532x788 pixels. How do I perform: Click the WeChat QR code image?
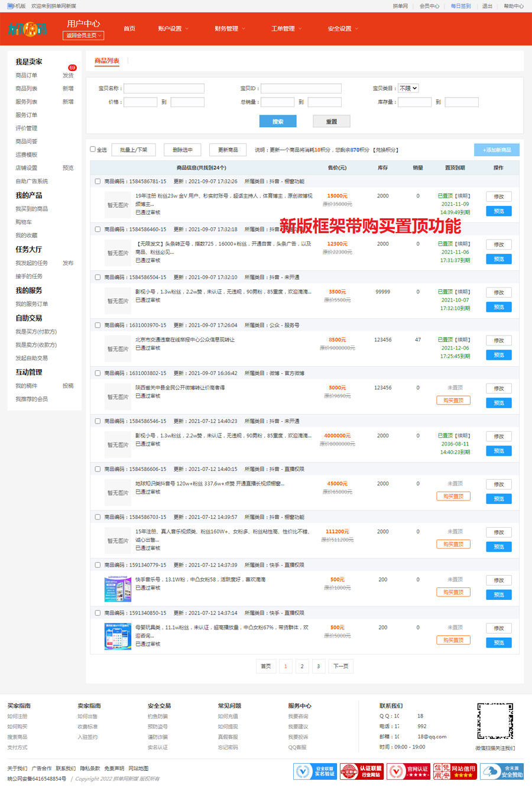click(x=495, y=721)
